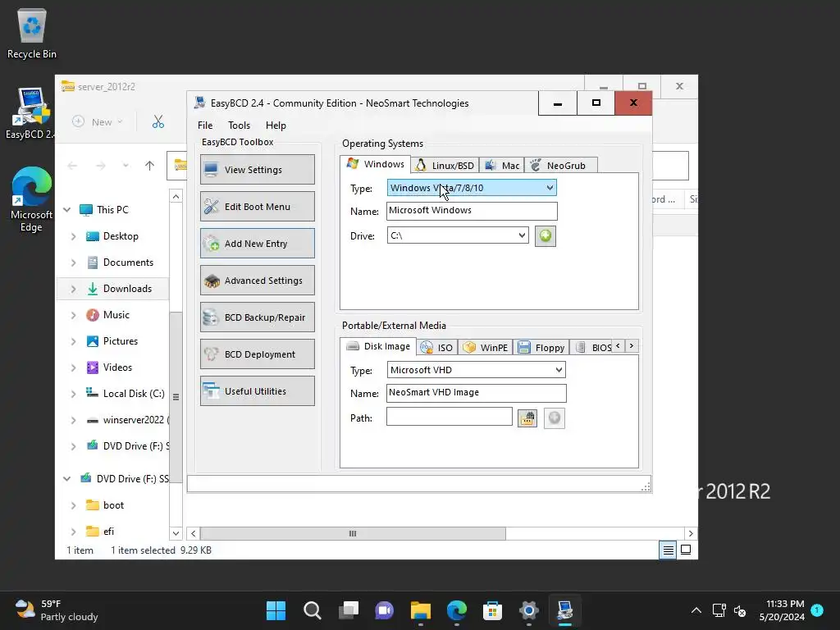Select ISO media tab

coord(437,348)
